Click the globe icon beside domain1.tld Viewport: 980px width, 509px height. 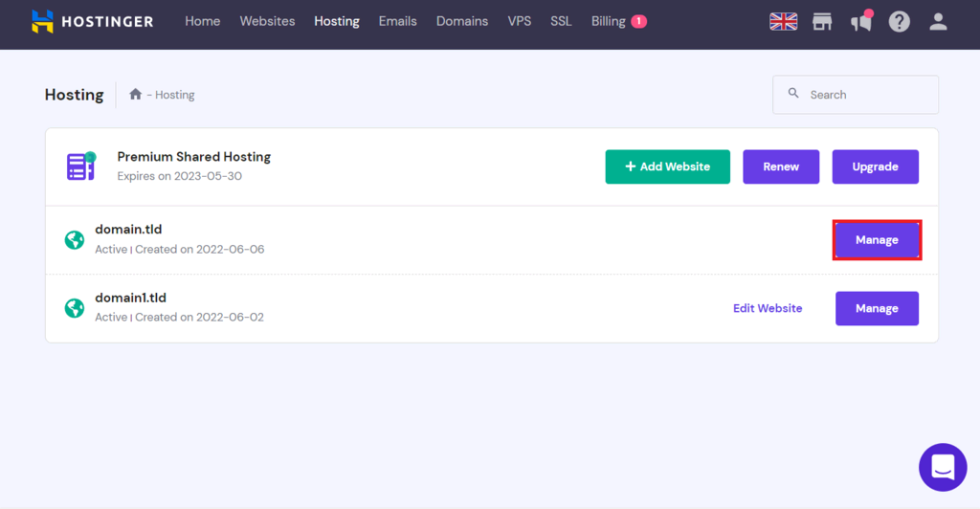point(74,308)
